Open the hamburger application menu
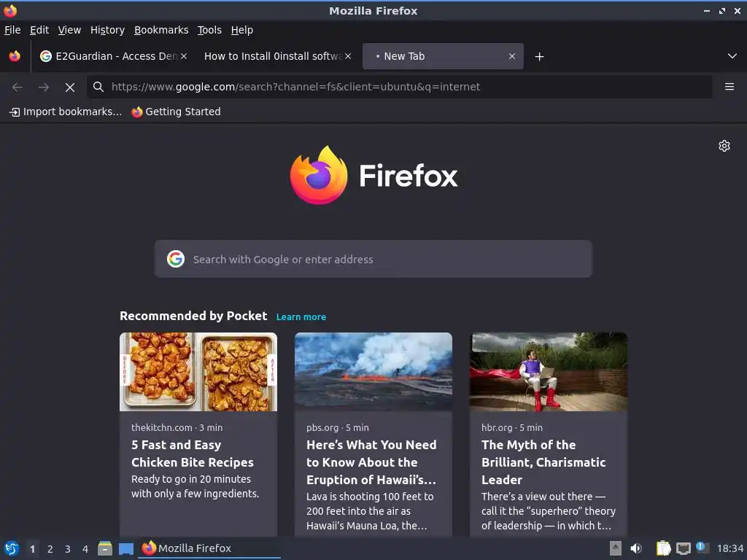 pos(729,87)
